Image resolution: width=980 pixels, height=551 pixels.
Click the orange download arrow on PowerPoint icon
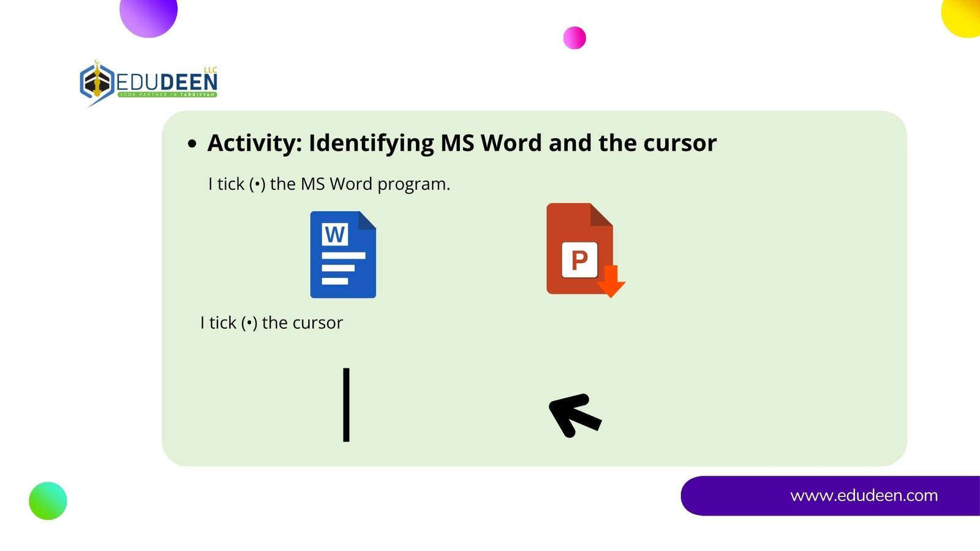point(611,282)
